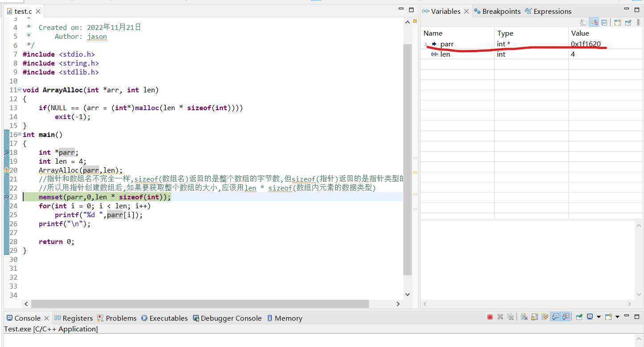Viewport: 644px width, 347px height.
Task: Click the len value 4
Action: [573, 54]
